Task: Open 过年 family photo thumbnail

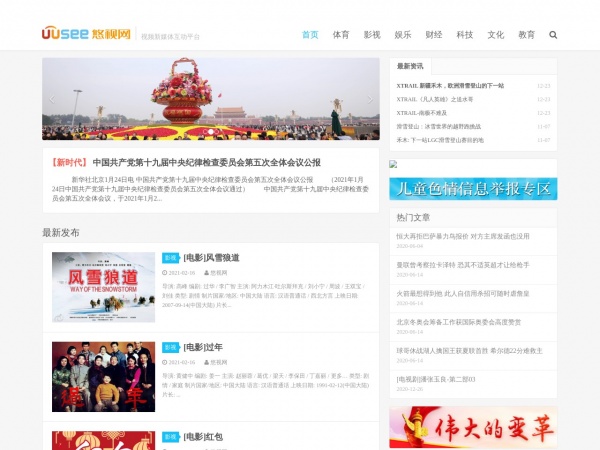Action: (103, 377)
